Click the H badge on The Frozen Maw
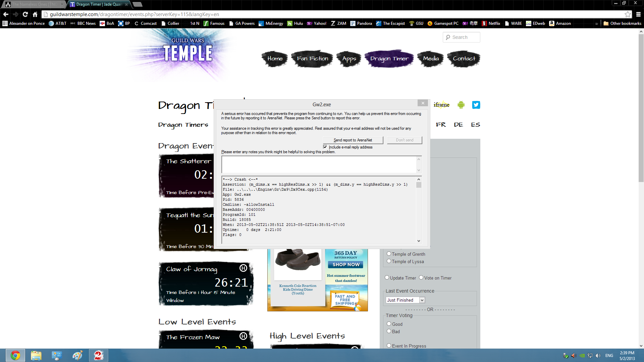This screenshot has height=362, width=644. pos(243,336)
